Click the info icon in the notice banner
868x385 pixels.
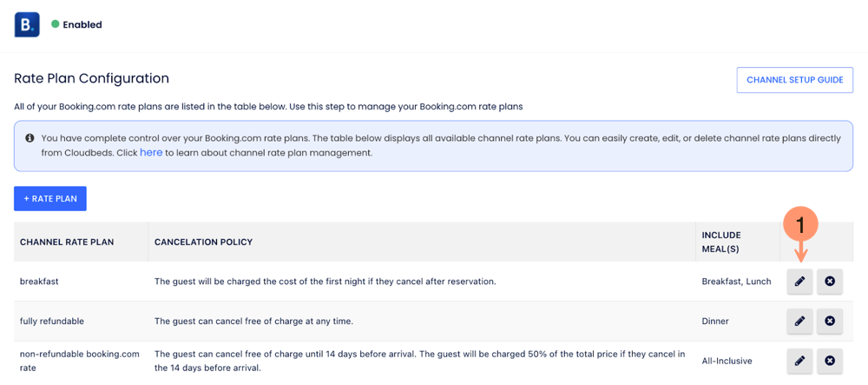(30, 138)
